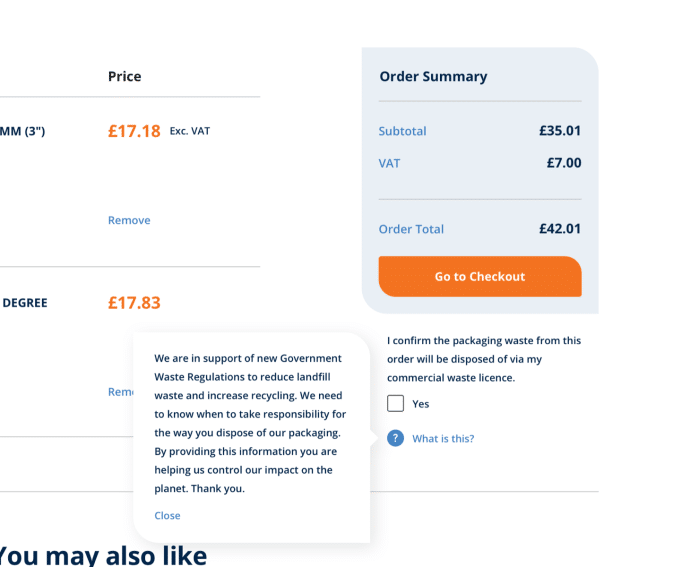Image resolution: width=690 pixels, height=567 pixels.
Task: Click the Price column header
Action: tap(125, 77)
